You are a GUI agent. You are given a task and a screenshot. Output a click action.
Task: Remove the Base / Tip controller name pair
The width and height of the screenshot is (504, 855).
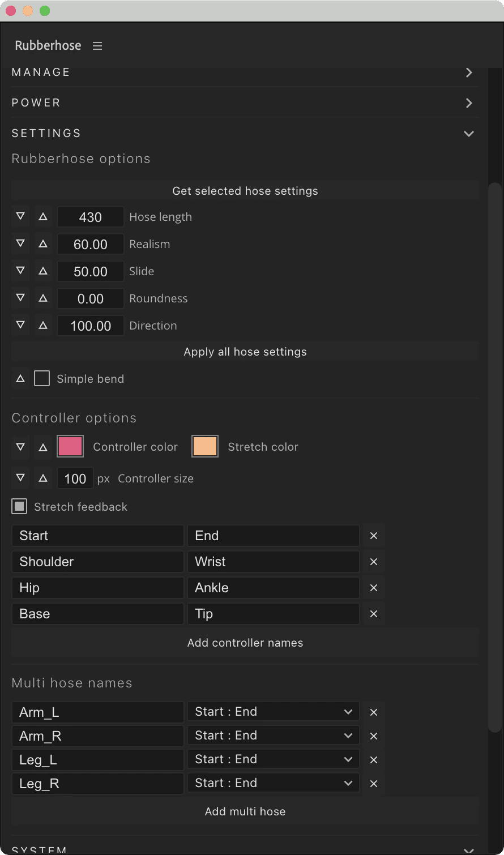(374, 614)
